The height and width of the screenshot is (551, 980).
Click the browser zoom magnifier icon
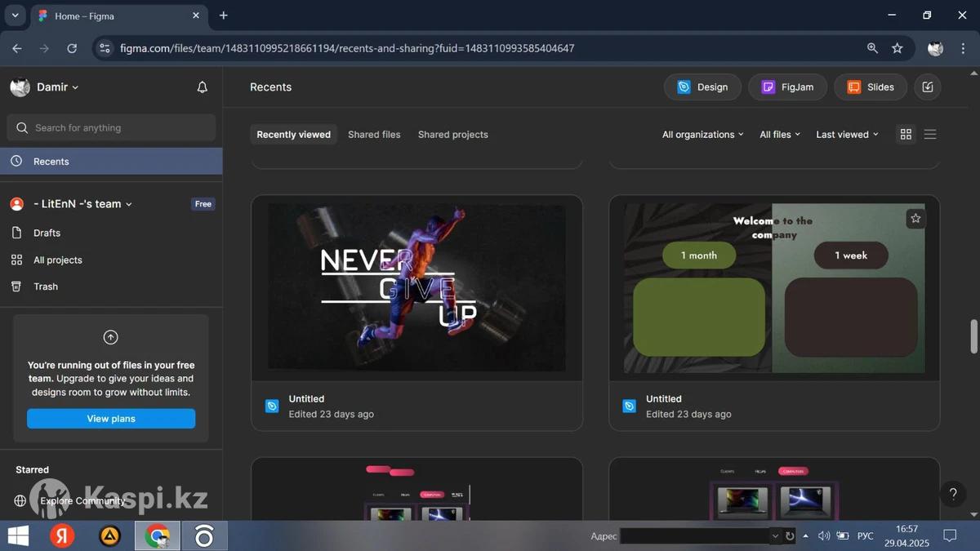(x=873, y=48)
